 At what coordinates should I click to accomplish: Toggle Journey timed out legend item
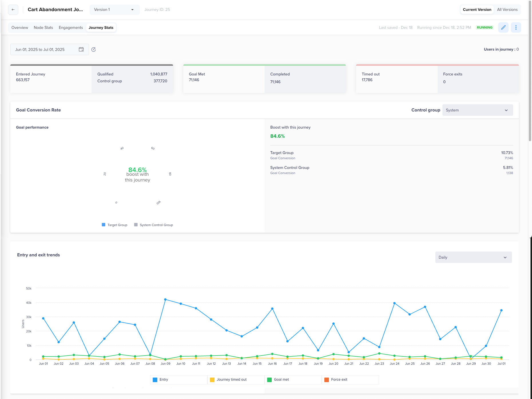236,380
